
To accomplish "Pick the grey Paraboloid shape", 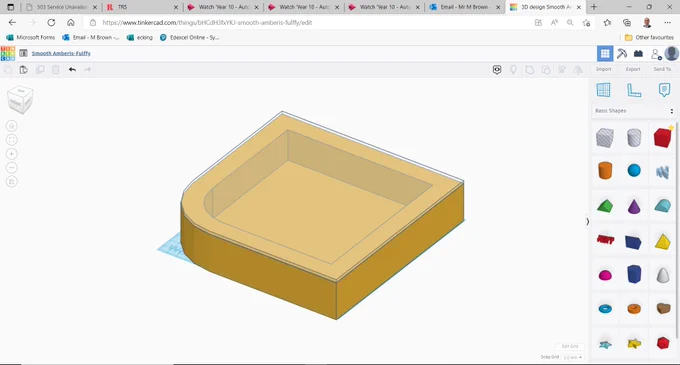I will coord(663,275).
